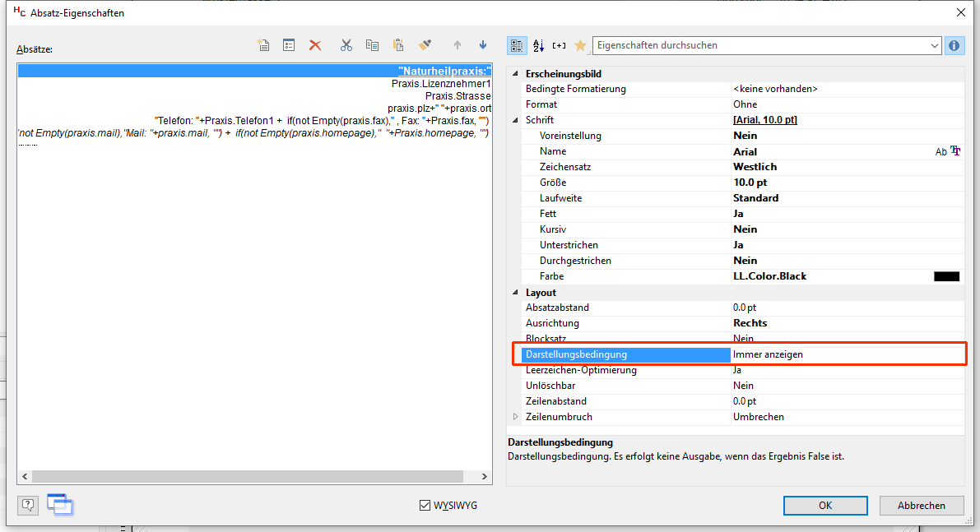Viewport: 980px width, 532px height.
Task: Click the OK button
Action: (825, 506)
